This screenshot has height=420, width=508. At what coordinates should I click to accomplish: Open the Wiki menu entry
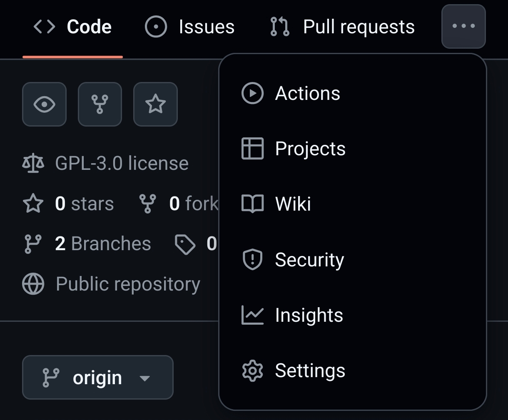[x=293, y=204]
